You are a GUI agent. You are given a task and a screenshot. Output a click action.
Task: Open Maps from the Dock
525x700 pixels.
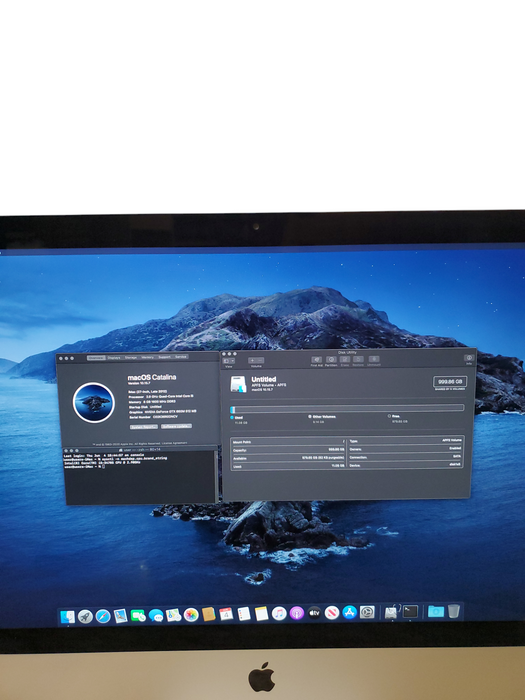[x=173, y=615]
